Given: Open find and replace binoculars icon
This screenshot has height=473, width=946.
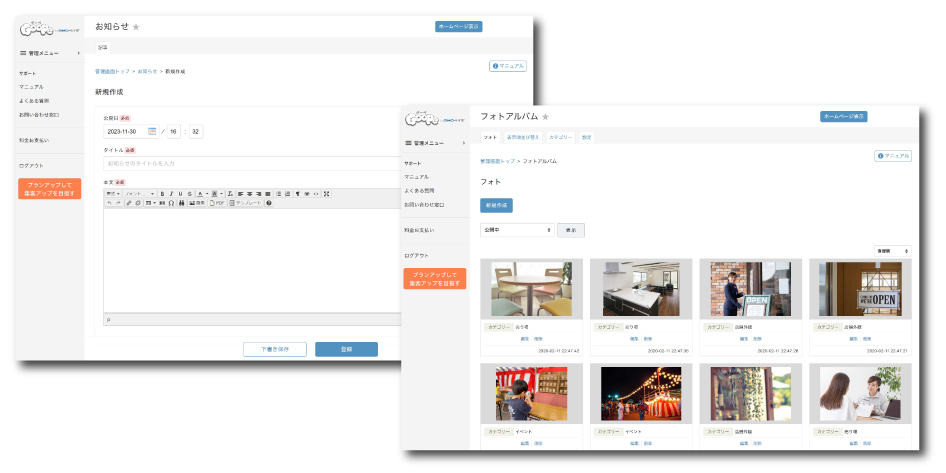Looking at the screenshot, I should point(181,203).
